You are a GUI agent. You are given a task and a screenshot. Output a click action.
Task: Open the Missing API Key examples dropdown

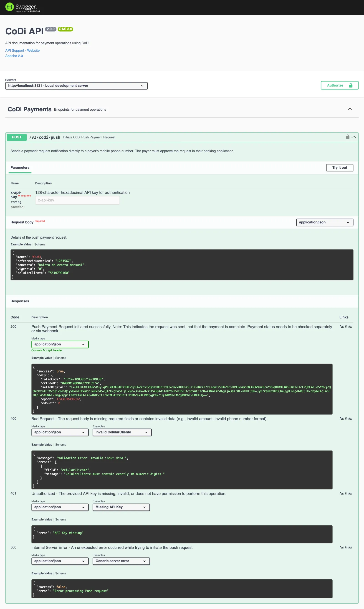pyautogui.click(x=121, y=507)
